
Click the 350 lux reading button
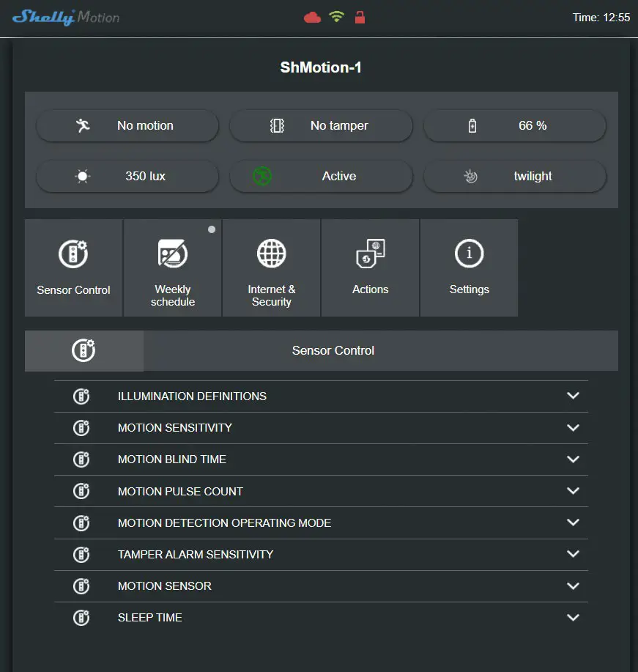point(127,176)
